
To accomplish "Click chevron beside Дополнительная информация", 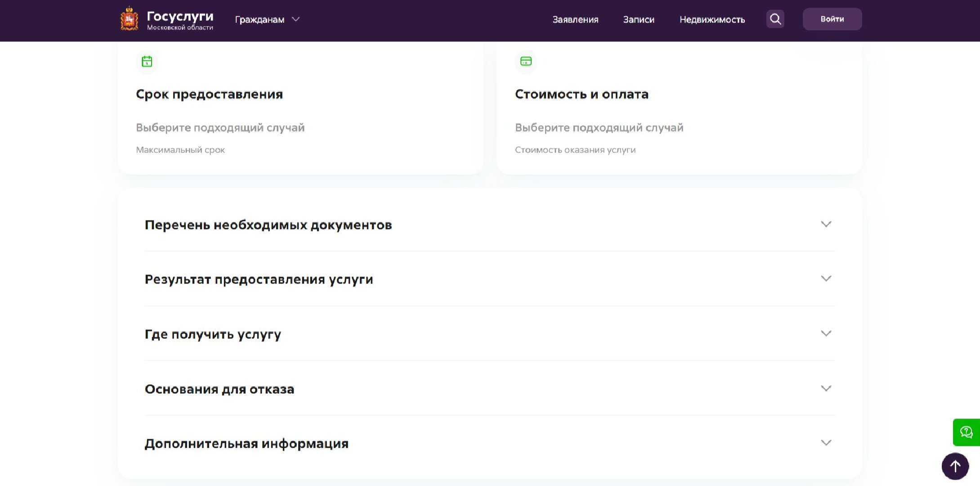I will point(826,443).
